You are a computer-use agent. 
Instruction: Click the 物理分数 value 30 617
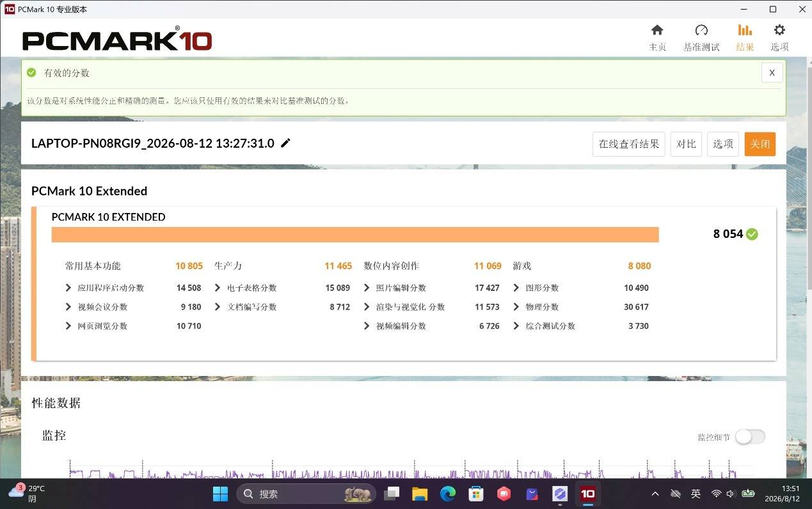[637, 307]
